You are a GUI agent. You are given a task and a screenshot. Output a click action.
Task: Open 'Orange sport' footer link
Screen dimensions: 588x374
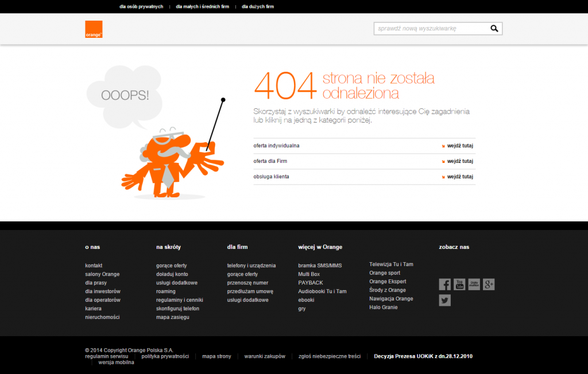pyautogui.click(x=385, y=273)
